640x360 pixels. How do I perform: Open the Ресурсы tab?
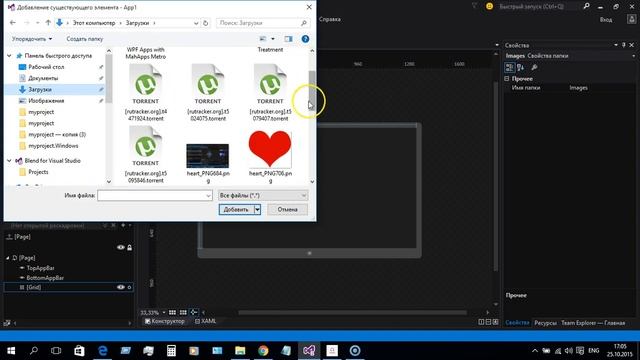pos(545,323)
